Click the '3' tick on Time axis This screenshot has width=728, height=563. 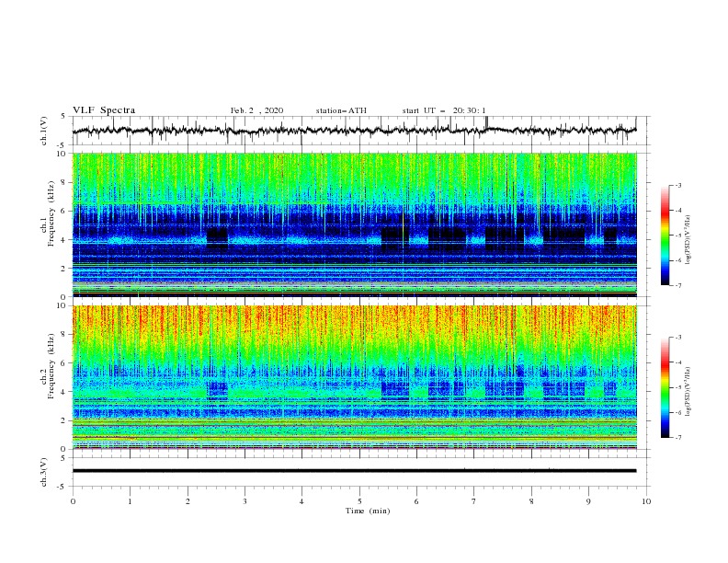[x=245, y=501]
